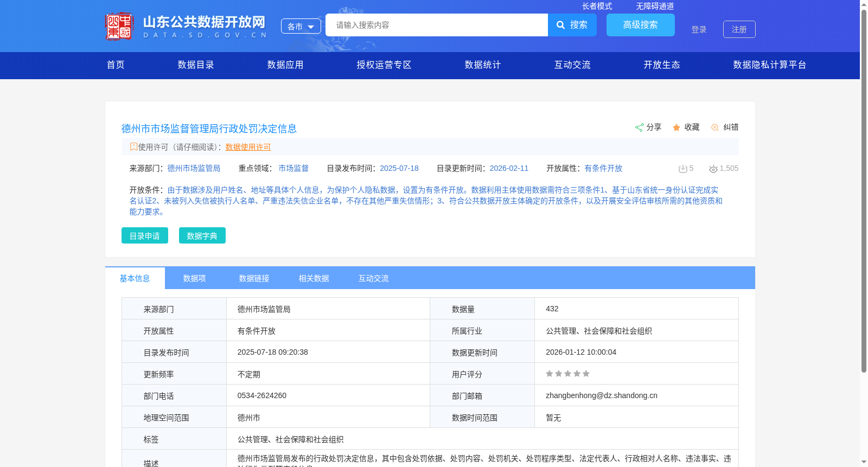This screenshot has height=467, width=868.
Task: Open 授权运营专区 navigation menu
Action: tap(384, 65)
